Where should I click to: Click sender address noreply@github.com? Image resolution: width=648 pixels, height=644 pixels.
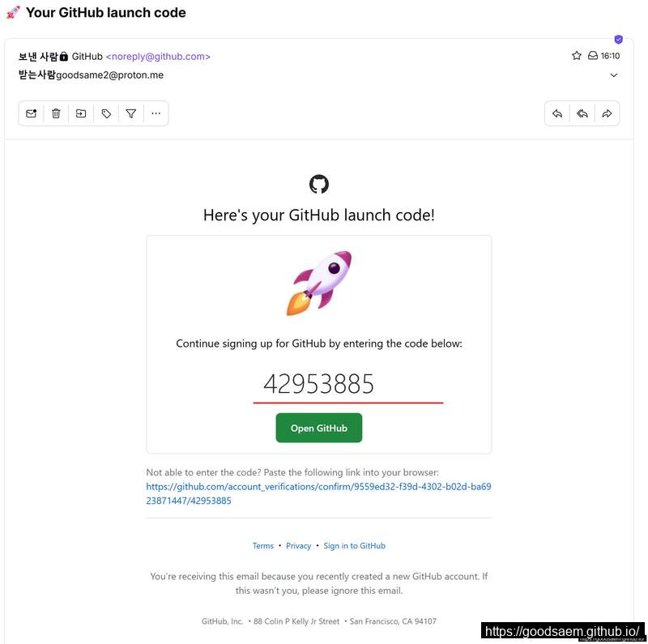tap(158, 56)
